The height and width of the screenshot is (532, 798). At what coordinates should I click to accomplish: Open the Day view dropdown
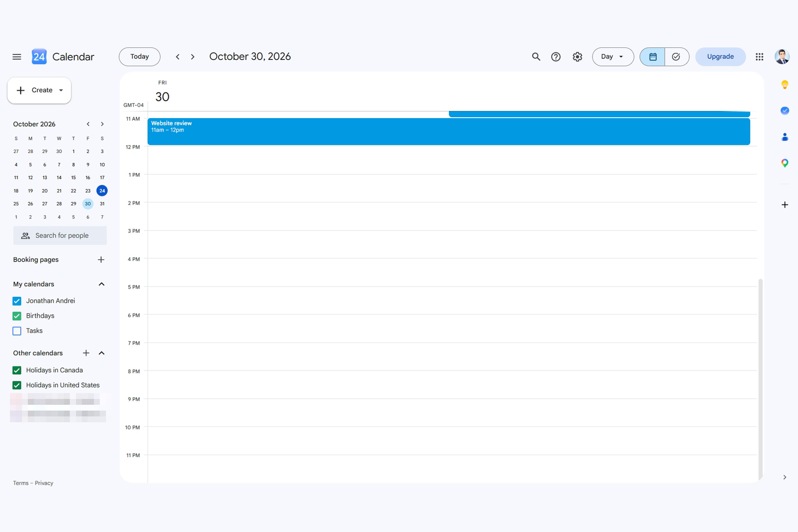click(613, 57)
